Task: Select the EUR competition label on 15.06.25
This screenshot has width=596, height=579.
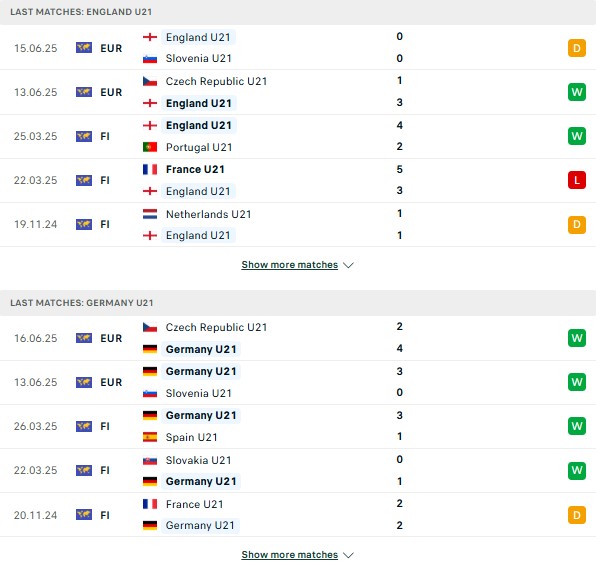Action: [x=111, y=48]
